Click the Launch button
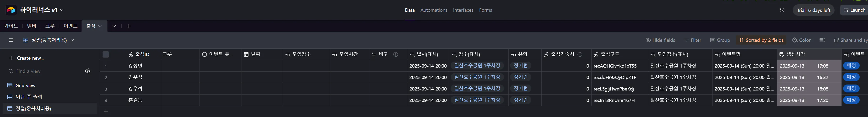The image size is (868, 117). [854, 10]
